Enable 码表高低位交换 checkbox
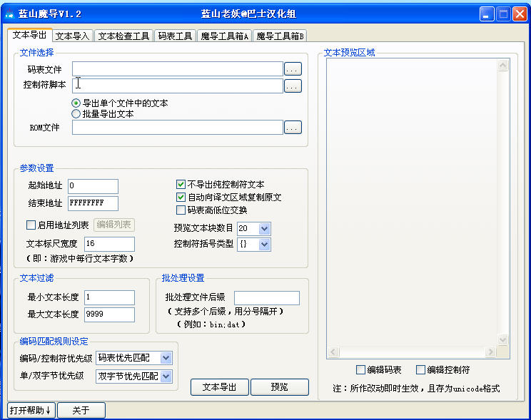The width and height of the screenshot is (531, 420). click(x=181, y=210)
